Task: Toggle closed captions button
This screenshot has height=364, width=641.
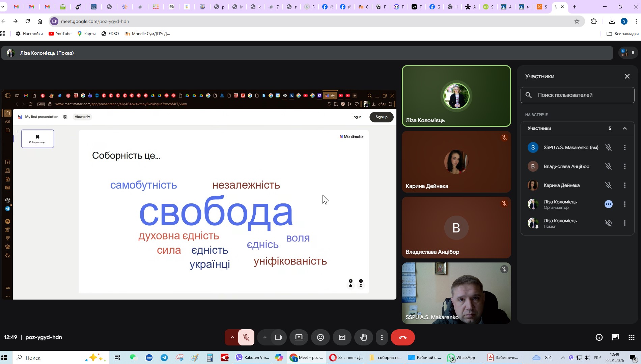Action: tap(342, 337)
